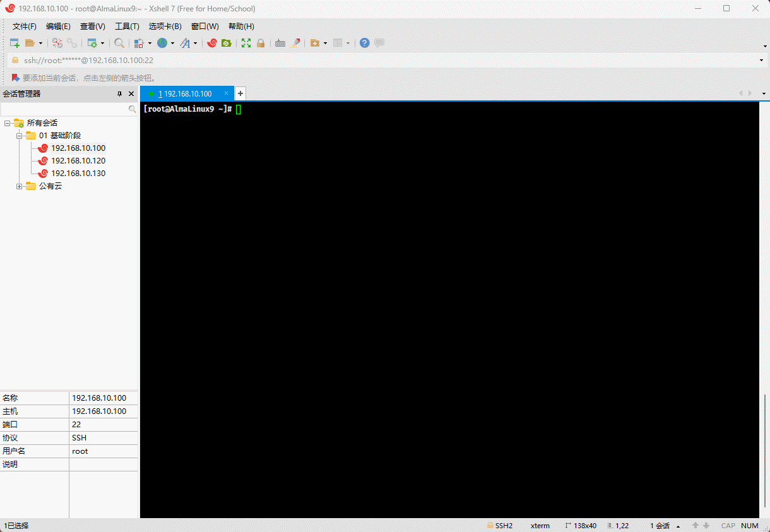This screenshot has height=532, width=770.
Task: Click the New Session toolbar icon
Action: (15, 43)
